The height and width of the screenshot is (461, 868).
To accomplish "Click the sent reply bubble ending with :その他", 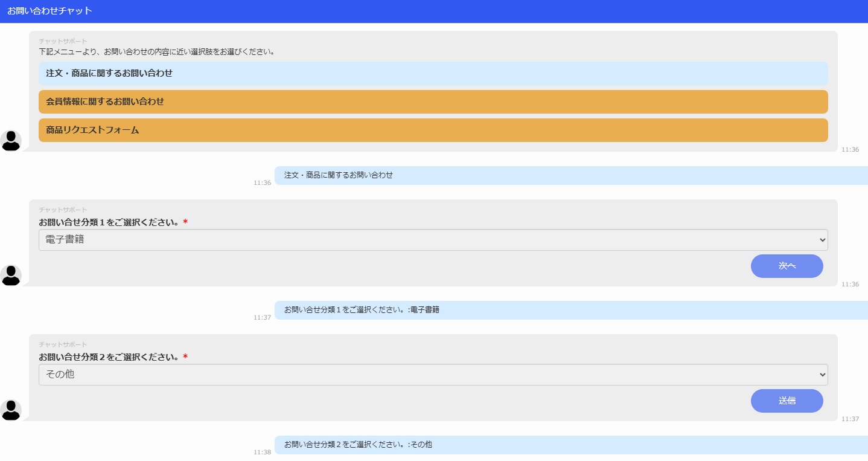I will pyautogui.click(x=358, y=445).
